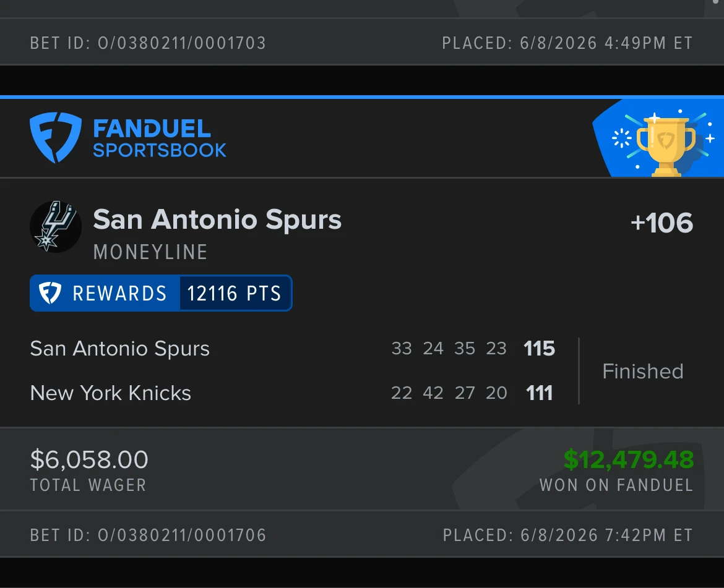Image resolution: width=724 pixels, height=588 pixels.
Task: Select the San Antonio Spurs score row
Action: (292, 349)
